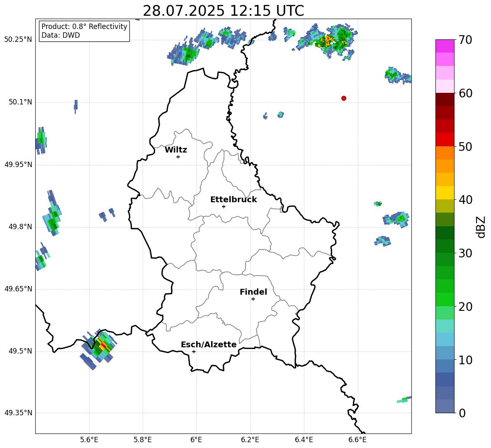The width and height of the screenshot is (491, 448).
Task: Click the intense yellow-red echo near 50.25°N, 6.5°E
Action: (x=327, y=41)
